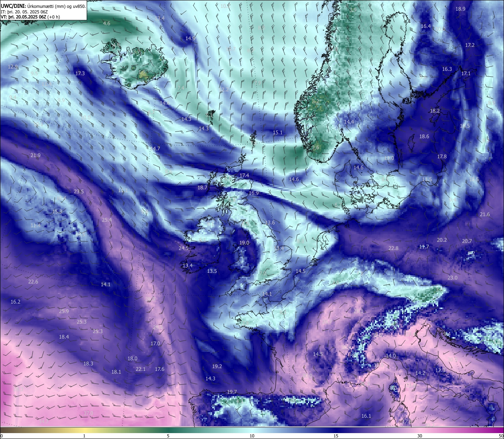This screenshot has height=439, width=504.
Task: Click the 5 tick label on the scale
Action: (168, 436)
